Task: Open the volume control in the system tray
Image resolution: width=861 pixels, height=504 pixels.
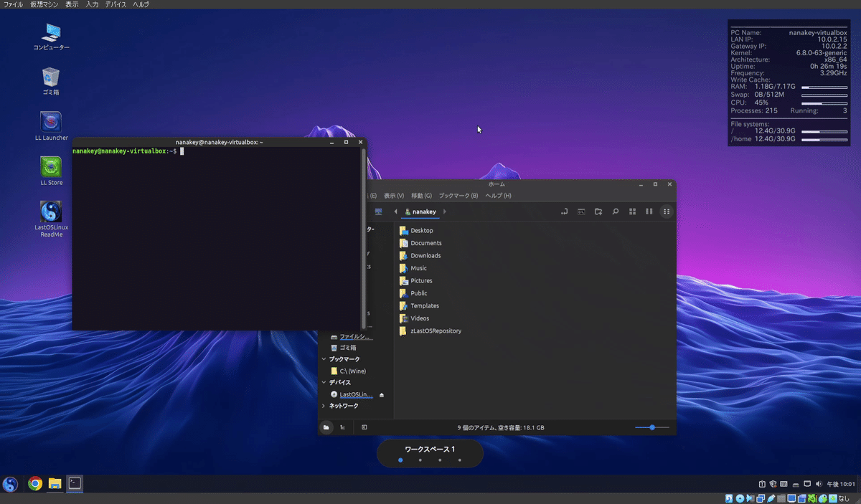Action: pos(818,484)
